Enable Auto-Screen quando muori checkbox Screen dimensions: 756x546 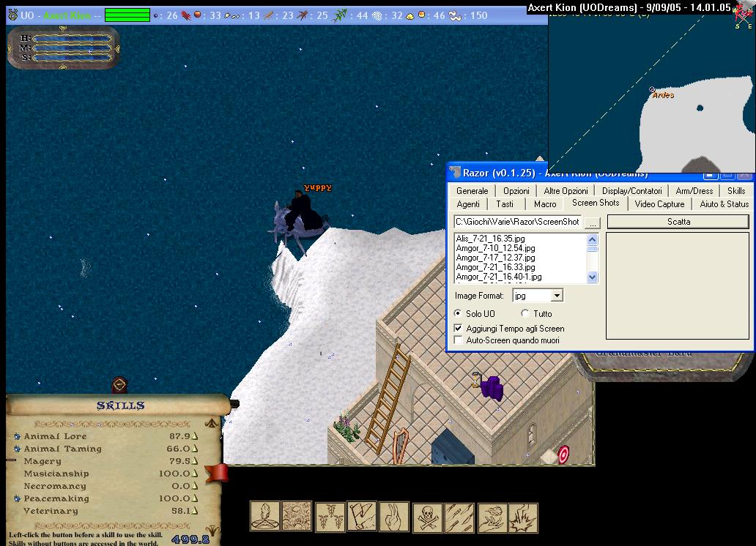pos(459,340)
